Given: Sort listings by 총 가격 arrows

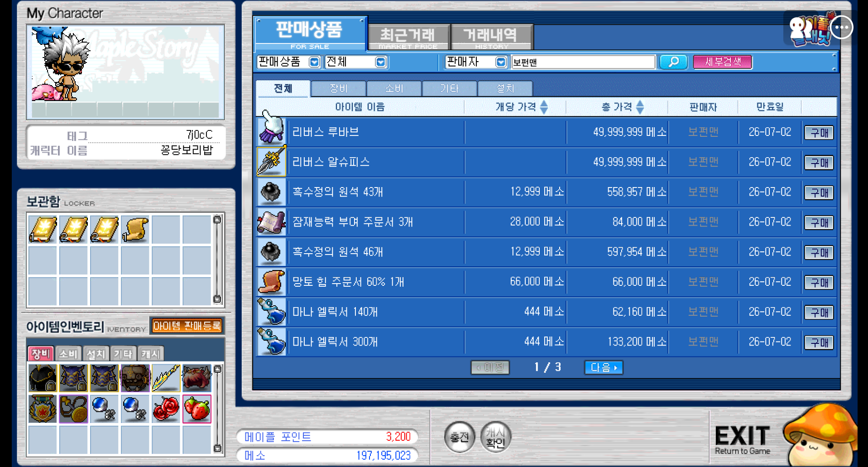Looking at the screenshot, I should [x=640, y=107].
